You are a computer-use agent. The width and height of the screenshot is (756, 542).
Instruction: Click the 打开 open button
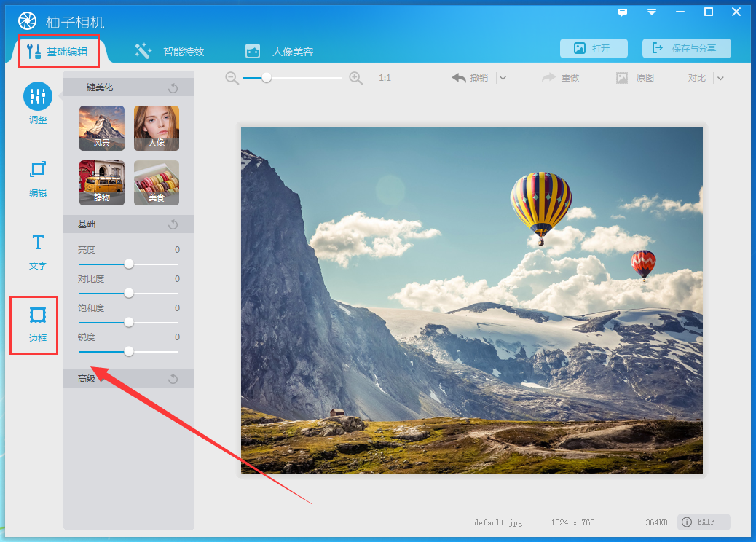coord(594,48)
